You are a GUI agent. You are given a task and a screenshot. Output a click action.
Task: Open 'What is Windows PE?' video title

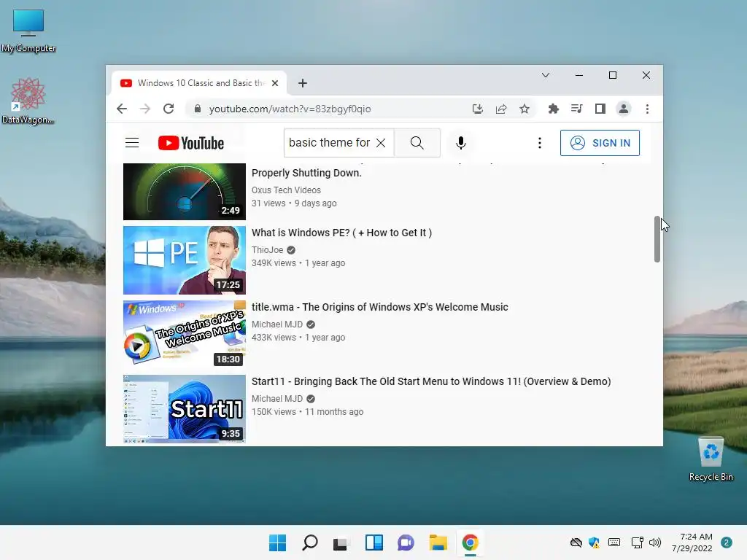(x=341, y=233)
